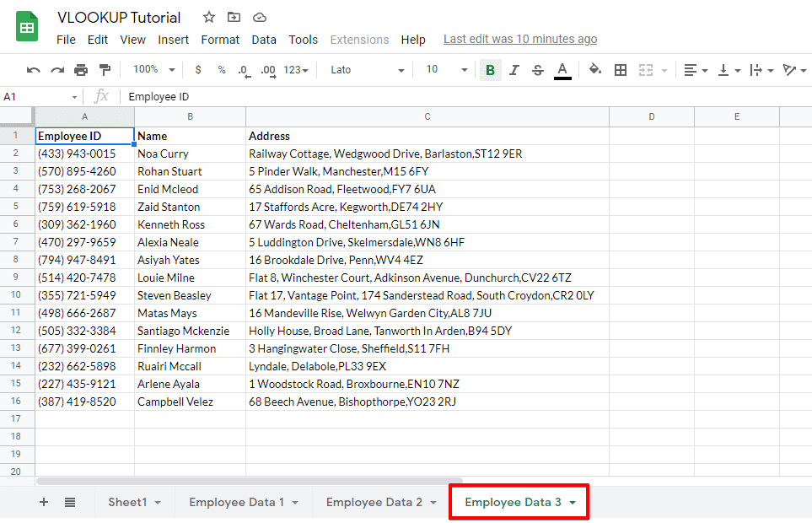Toggle italic formatting
Viewport: 812px width, 523px height.
(x=514, y=70)
